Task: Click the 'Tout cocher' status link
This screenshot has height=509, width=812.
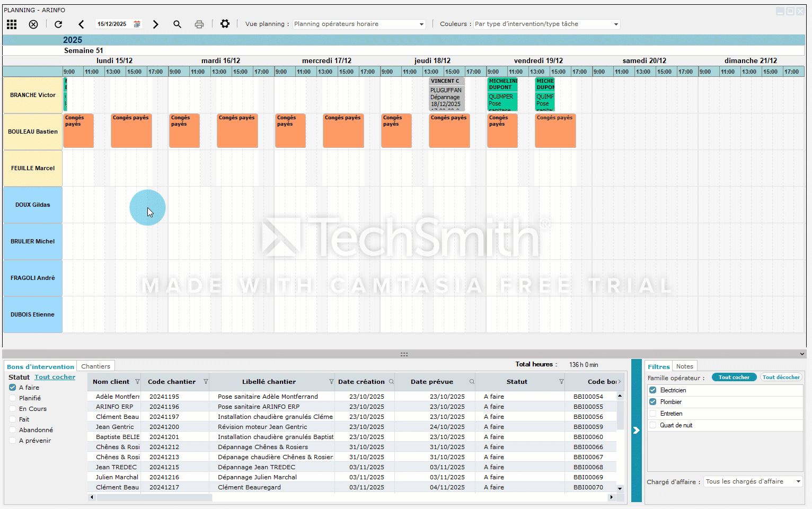Action: [x=55, y=377]
